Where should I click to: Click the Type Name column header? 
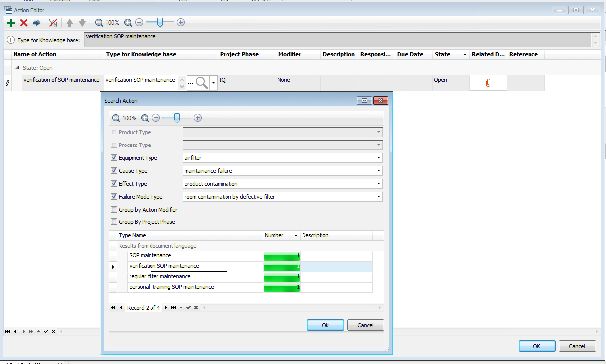point(189,235)
